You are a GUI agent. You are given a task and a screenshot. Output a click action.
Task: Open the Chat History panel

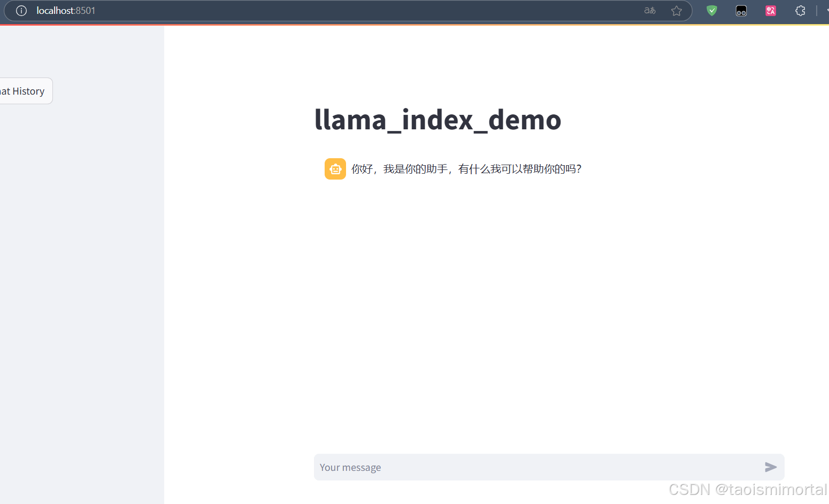point(22,91)
